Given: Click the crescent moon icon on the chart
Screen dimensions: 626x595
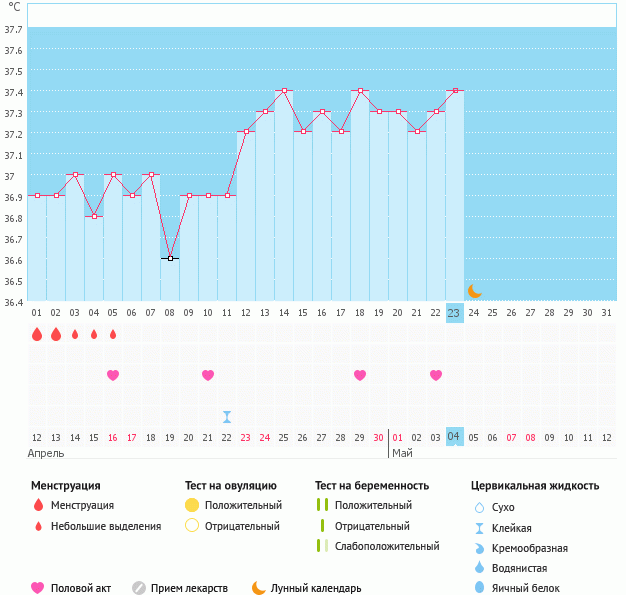Looking at the screenshot, I should click(x=474, y=291).
